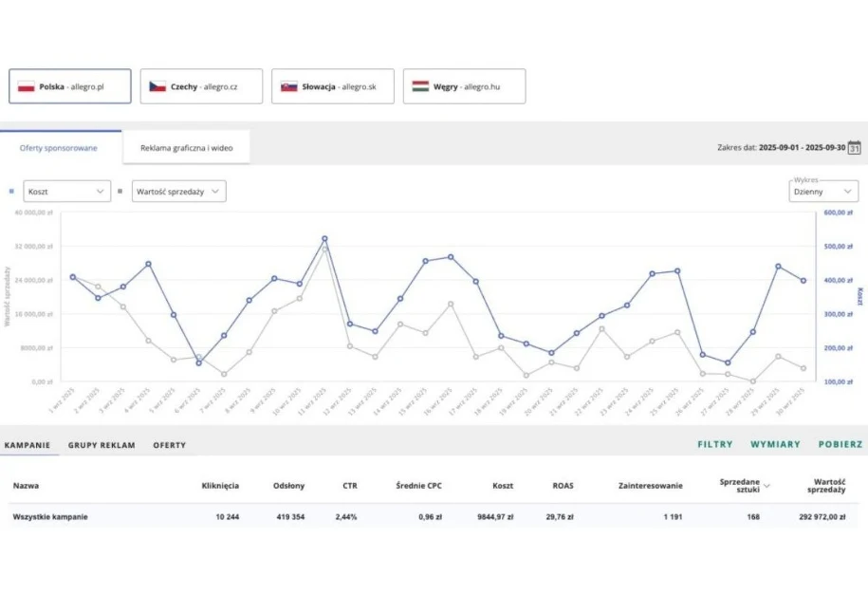The width and height of the screenshot is (868, 594).
Task: Click the Hungary flag icon
Action: (x=420, y=86)
